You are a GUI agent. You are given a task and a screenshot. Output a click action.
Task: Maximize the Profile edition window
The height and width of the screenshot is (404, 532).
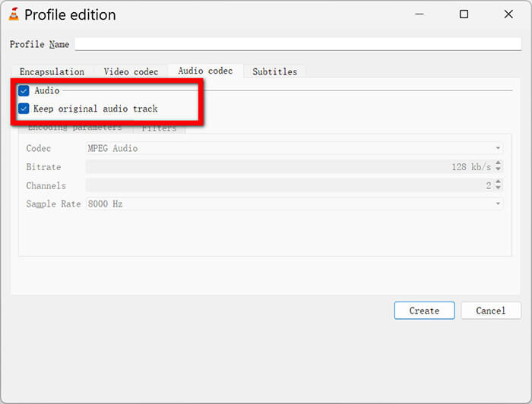click(464, 14)
